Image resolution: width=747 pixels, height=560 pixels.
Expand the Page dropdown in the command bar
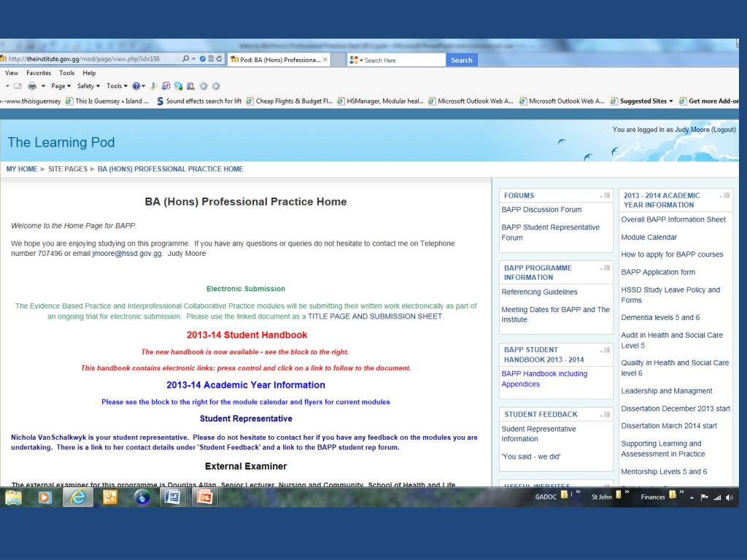point(61,86)
